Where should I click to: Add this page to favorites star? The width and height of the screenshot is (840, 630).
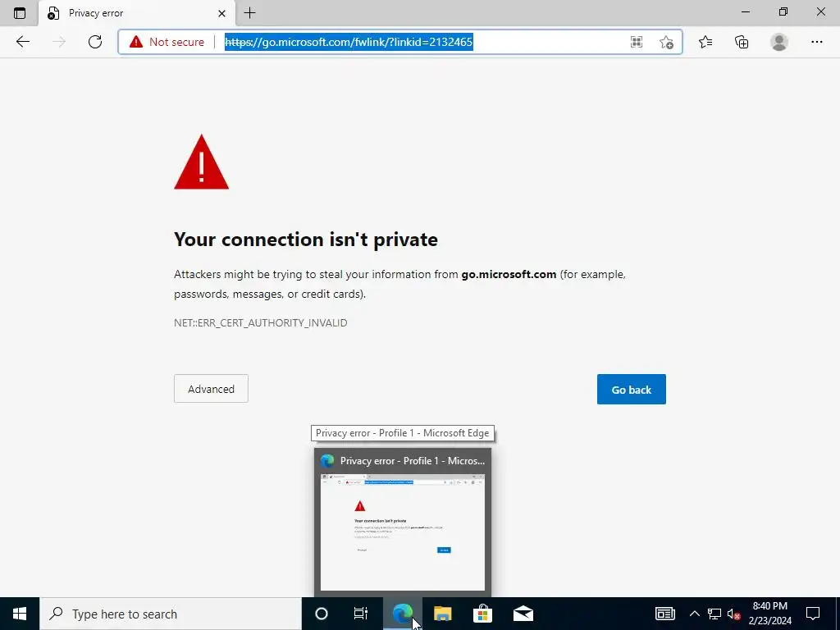[x=666, y=42]
